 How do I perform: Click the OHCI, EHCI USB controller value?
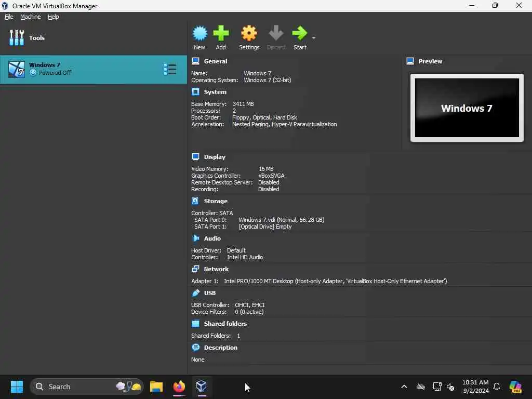click(x=250, y=305)
